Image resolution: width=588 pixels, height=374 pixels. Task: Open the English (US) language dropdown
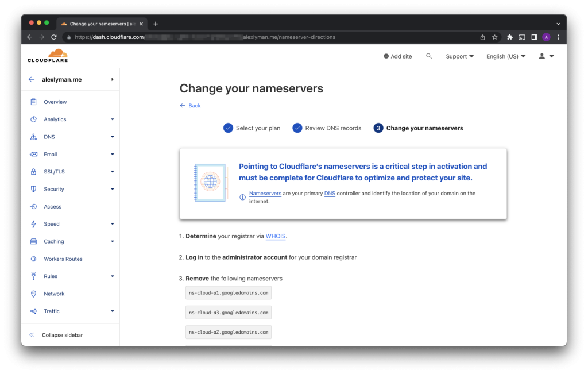[505, 56]
